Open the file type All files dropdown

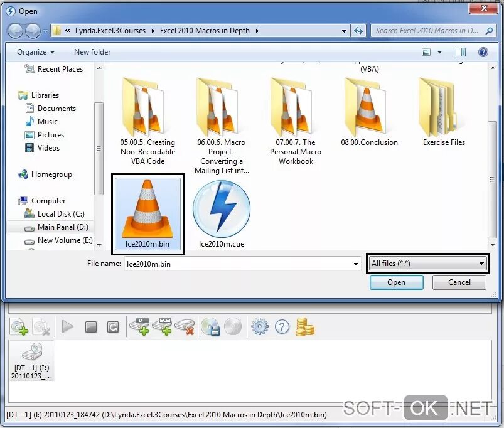(428, 264)
